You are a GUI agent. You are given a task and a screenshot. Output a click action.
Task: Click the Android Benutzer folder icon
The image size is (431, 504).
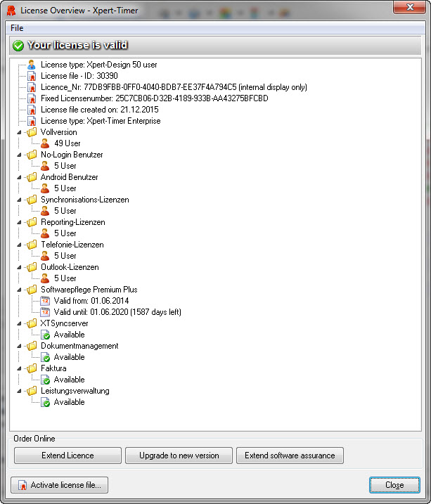[x=32, y=177]
